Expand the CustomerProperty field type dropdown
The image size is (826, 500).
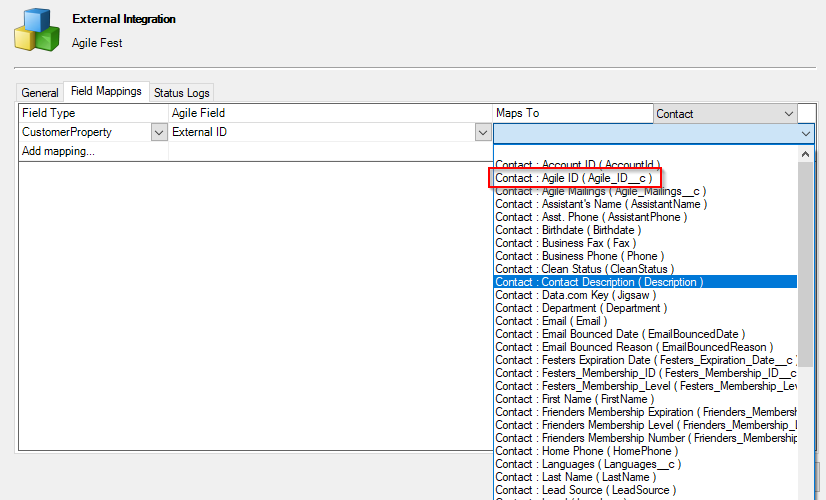[159, 132]
